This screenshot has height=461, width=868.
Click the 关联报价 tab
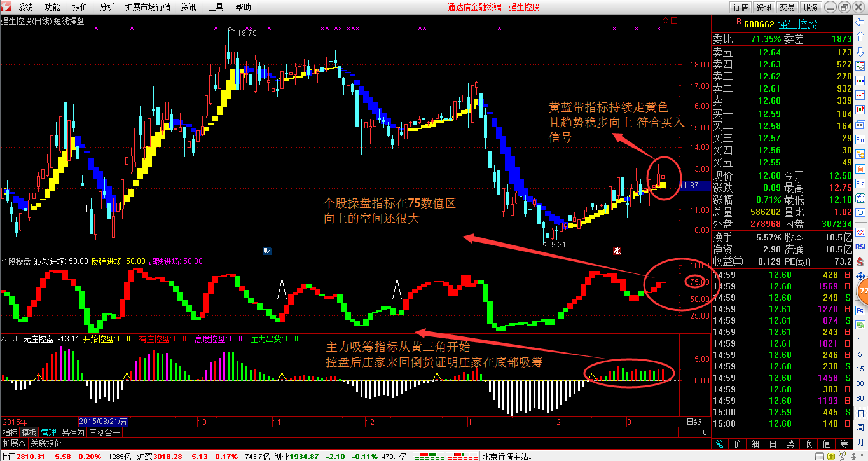click(46, 443)
